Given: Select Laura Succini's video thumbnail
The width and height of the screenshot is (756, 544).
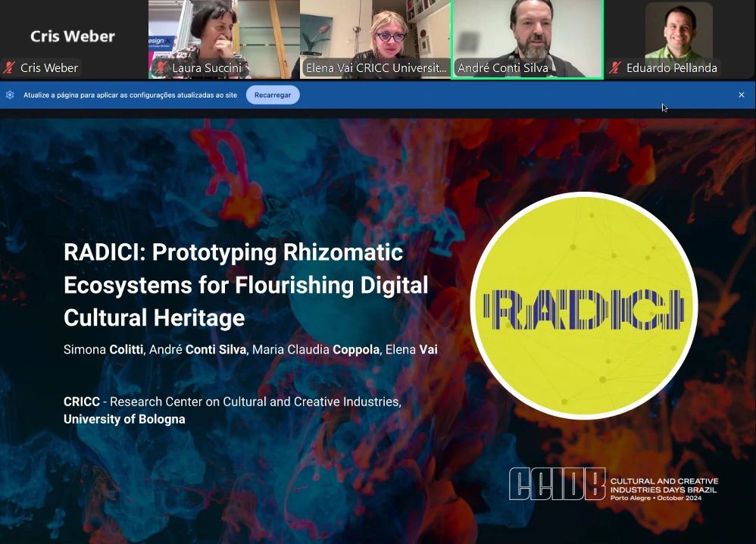Looking at the screenshot, I should (223, 39).
